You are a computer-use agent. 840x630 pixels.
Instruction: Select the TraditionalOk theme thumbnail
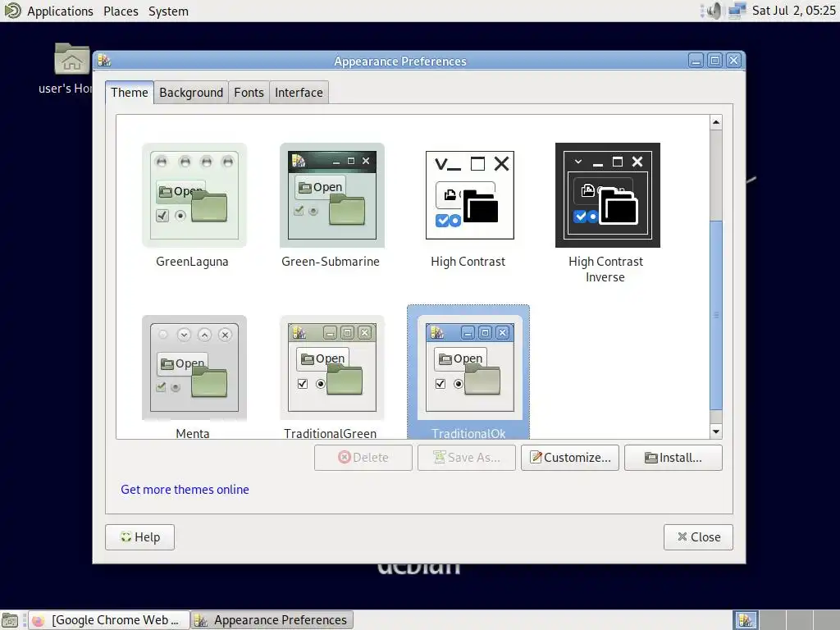(469, 367)
